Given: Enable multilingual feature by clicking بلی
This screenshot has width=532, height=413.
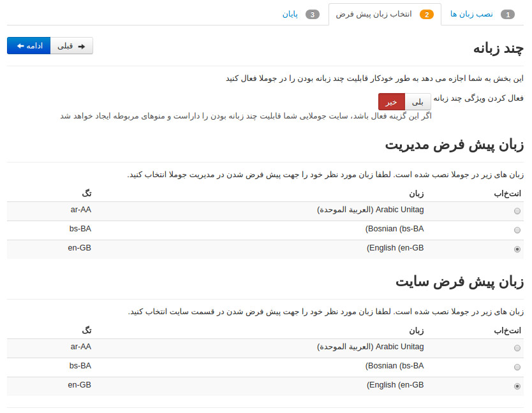Looking at the screenshot, I should point(418,101).
